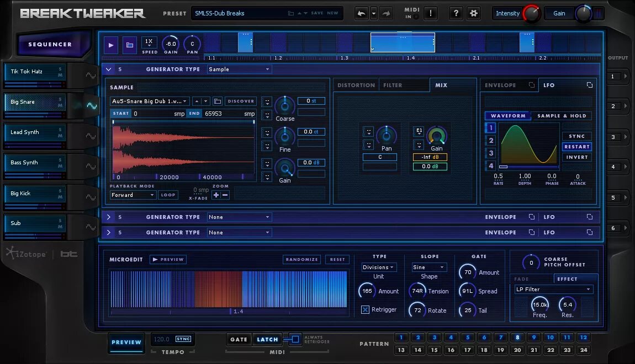Open the LP Filter effect dropdown
Image resolution: width=635 pixels, height=364 pixels.
554,289
